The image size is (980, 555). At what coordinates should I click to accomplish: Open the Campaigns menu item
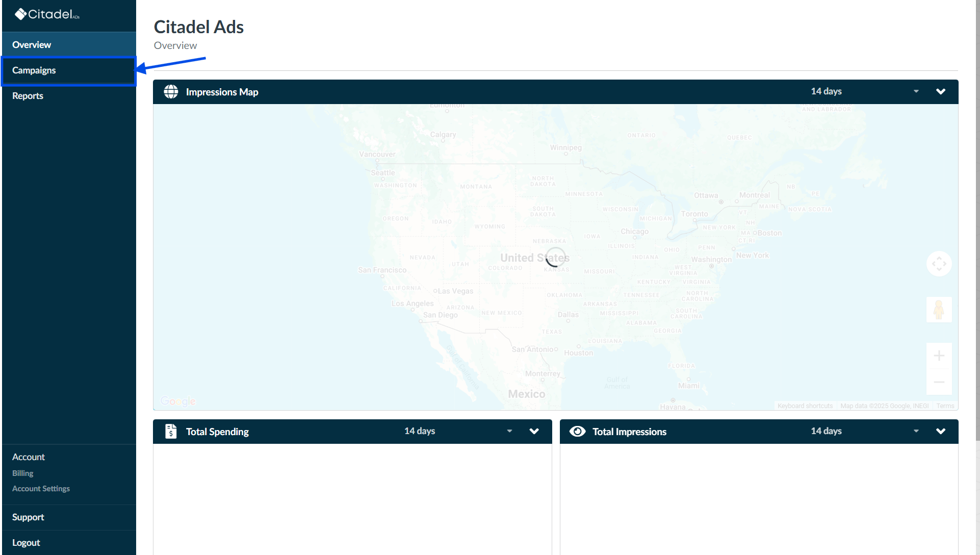click(34, 70)
